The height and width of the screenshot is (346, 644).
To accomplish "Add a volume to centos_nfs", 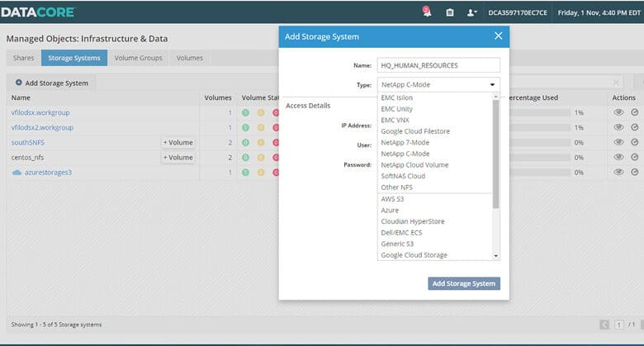I will click(x=178, y=158).
